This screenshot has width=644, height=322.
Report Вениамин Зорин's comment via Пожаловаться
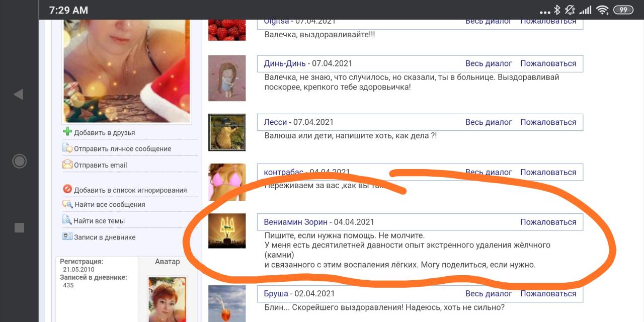[x=548, y=222]
